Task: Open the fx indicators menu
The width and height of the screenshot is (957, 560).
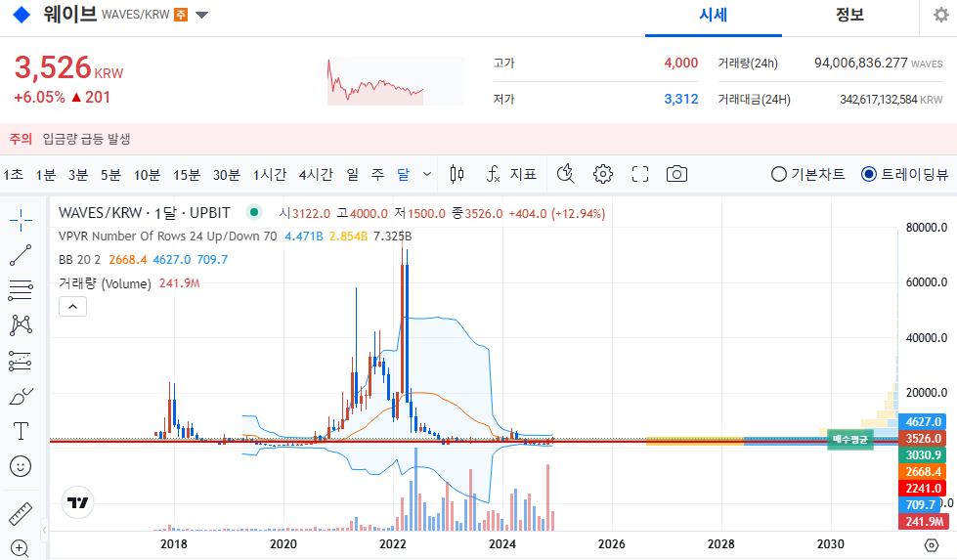Action: click(493, 175)
